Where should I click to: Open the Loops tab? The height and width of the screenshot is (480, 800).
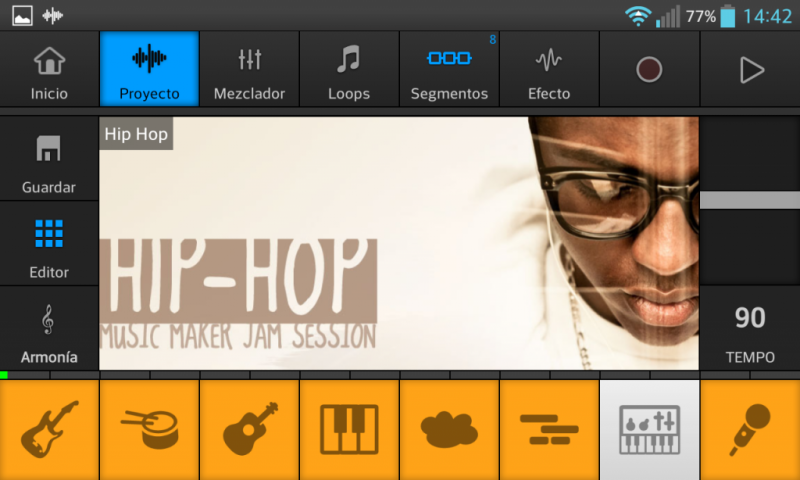[349, 70]
